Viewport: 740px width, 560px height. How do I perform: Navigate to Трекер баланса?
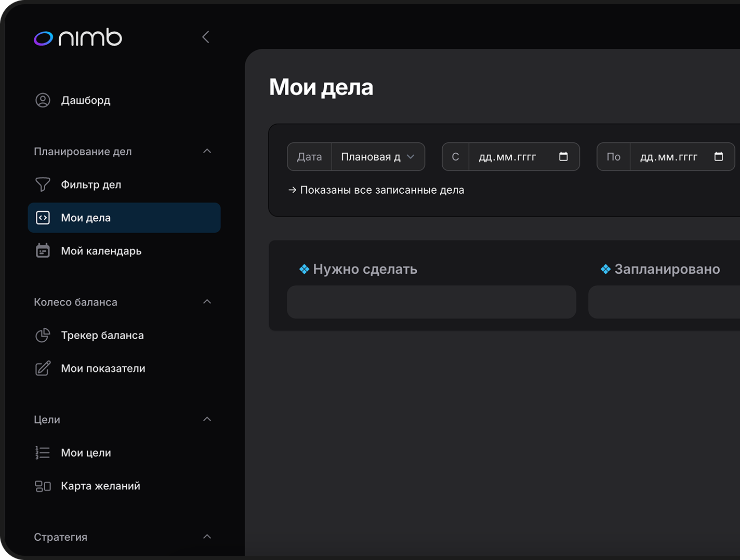coord(124,335)
